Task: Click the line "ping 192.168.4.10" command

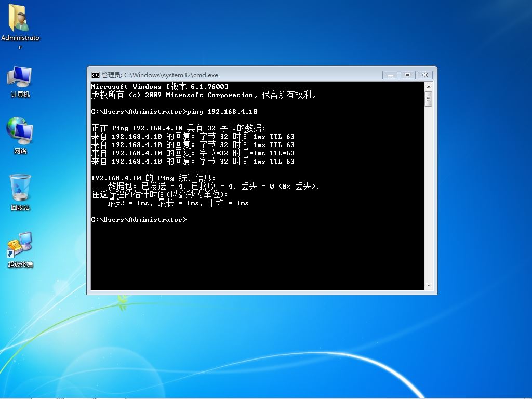Action: click(x=222, y=112)
